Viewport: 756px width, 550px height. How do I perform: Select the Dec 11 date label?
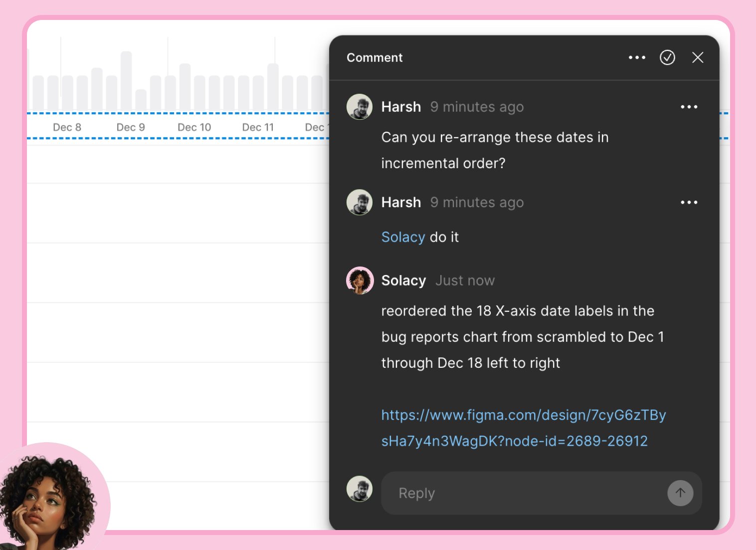[x=257, y=127]
